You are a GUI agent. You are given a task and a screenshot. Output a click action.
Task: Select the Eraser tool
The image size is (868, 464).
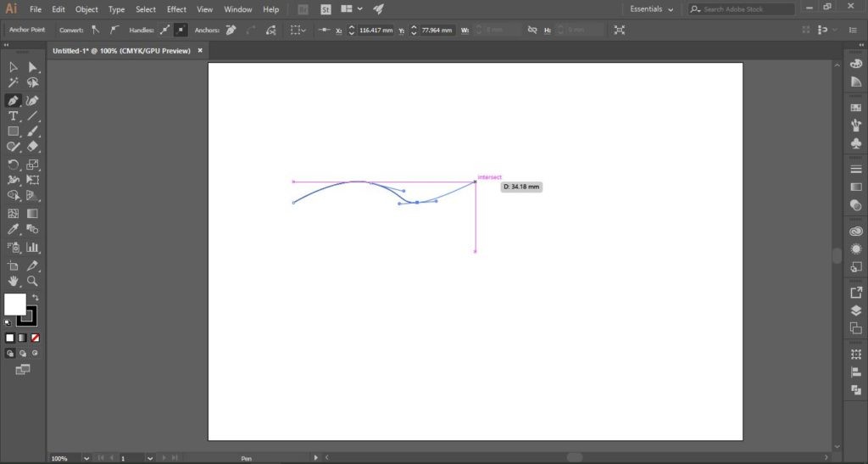(x=32, y=147)
